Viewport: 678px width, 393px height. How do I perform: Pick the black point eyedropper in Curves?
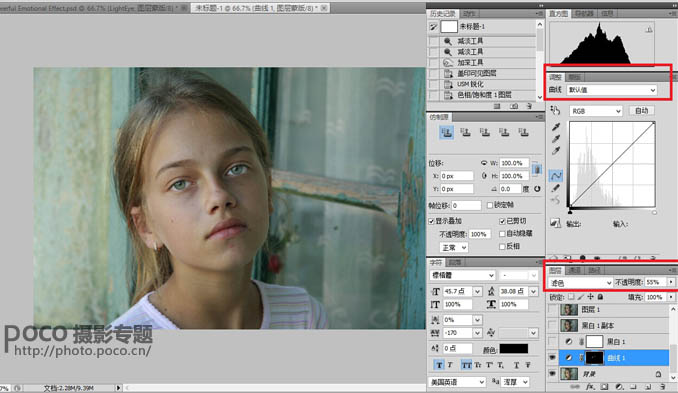(556, 127)
